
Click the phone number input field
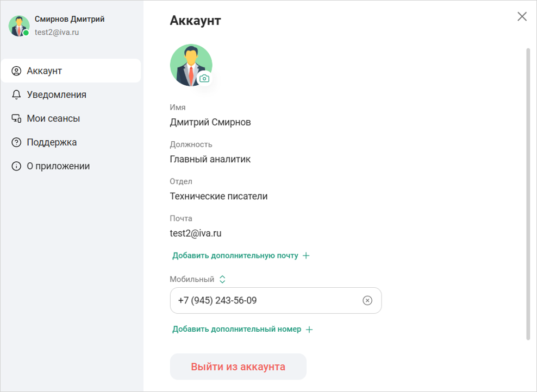pos(261,300)
